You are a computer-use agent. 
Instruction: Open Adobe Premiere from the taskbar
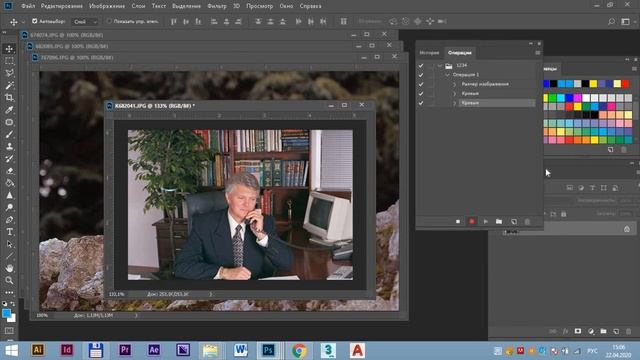pos(125,350)
